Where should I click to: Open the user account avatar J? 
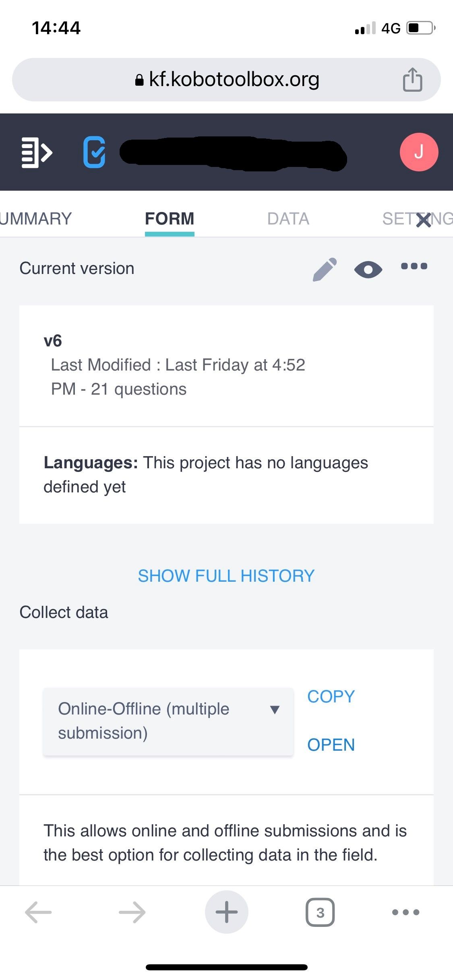pyautogui.click(x=419, y=152)
